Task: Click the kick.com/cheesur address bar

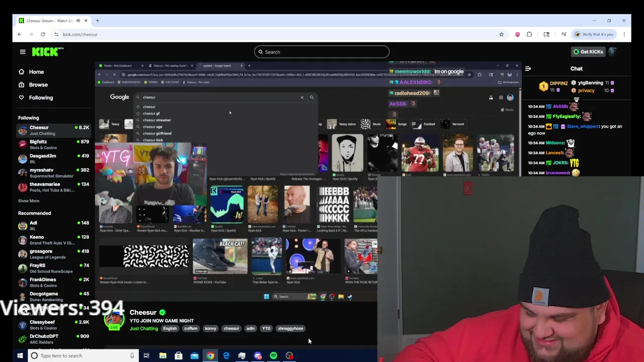Action: (x=279, y=34)
